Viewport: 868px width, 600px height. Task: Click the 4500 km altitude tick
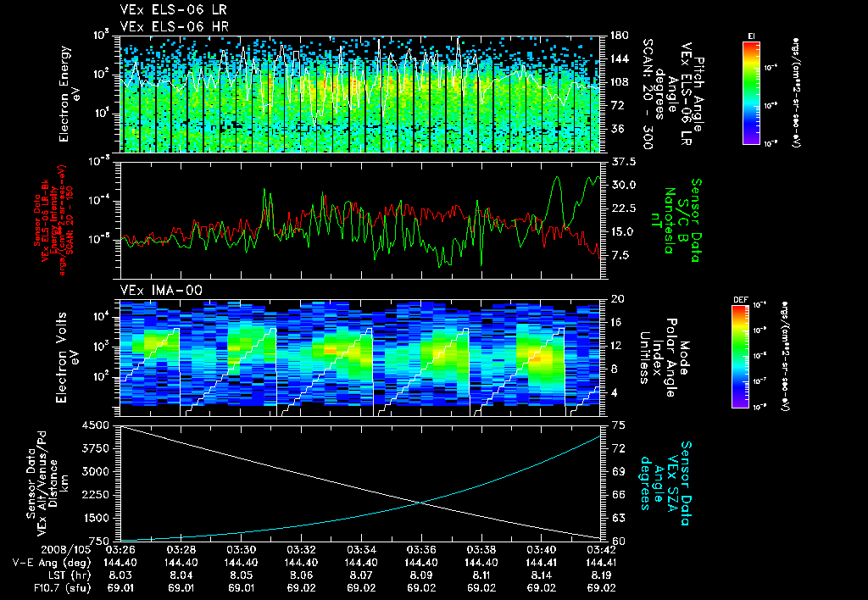point(96,426)
